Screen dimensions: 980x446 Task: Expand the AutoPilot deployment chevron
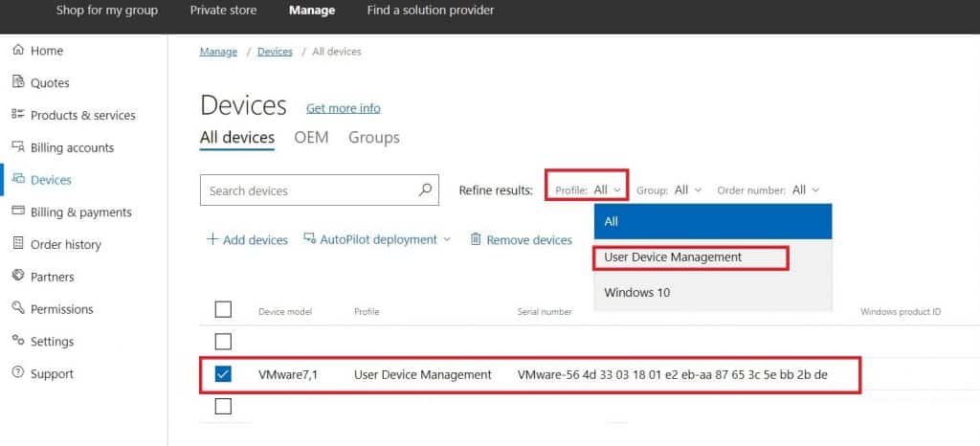click(447, 240)
